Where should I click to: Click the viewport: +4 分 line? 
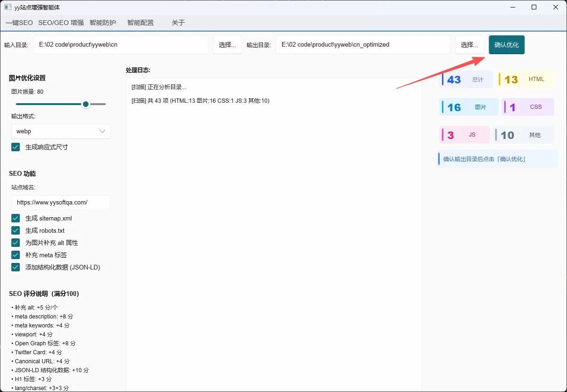(32, 335)
